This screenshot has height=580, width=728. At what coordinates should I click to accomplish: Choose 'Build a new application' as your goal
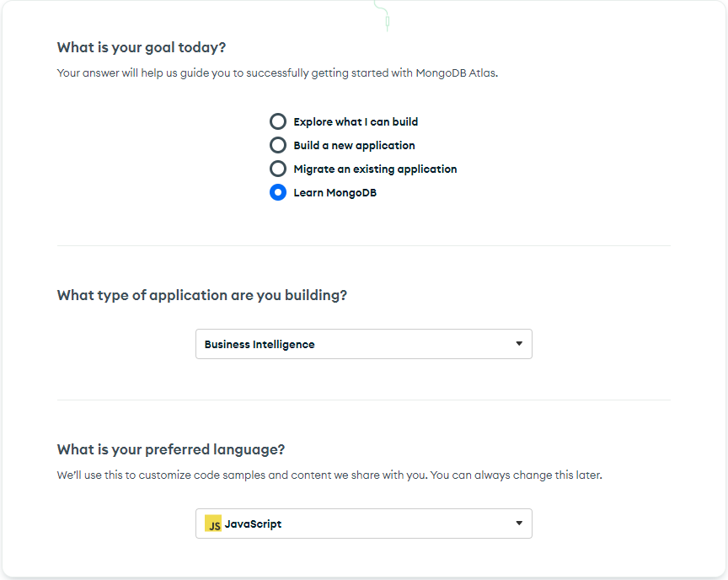[x=278, y=145]
